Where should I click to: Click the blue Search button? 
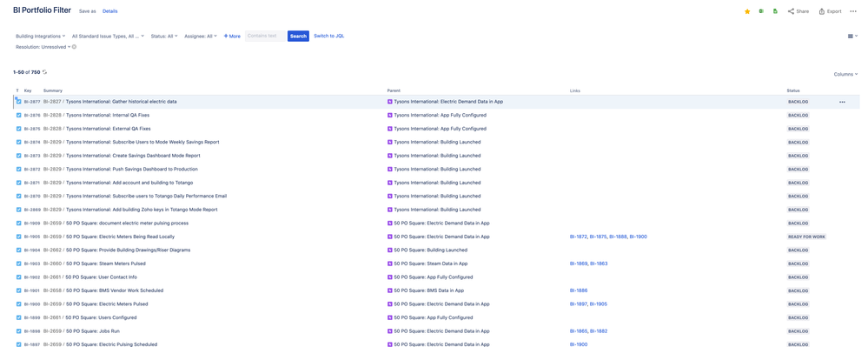point(298,36)
